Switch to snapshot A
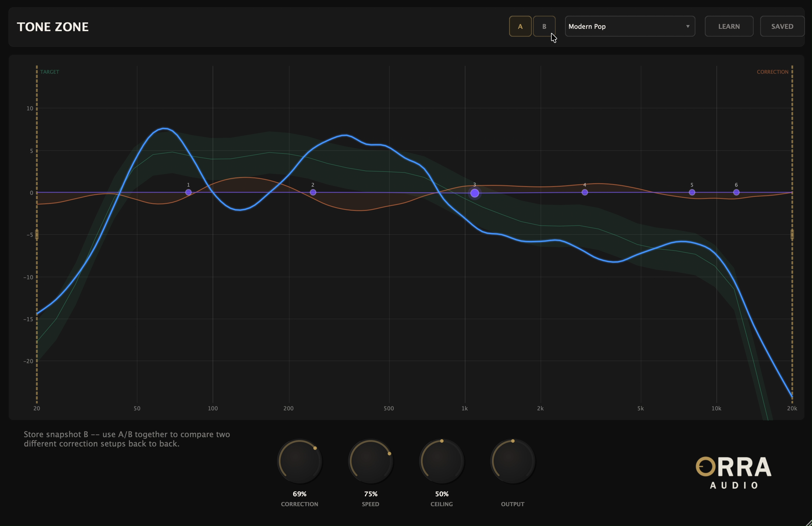Screen dimensions: 812x526 (x=520, y=26)
